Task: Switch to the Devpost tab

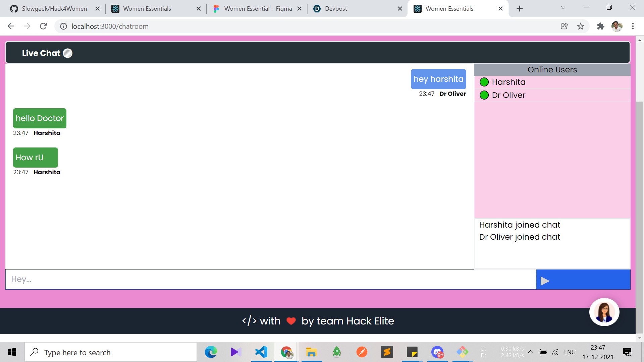Action: tap(336, 9)
